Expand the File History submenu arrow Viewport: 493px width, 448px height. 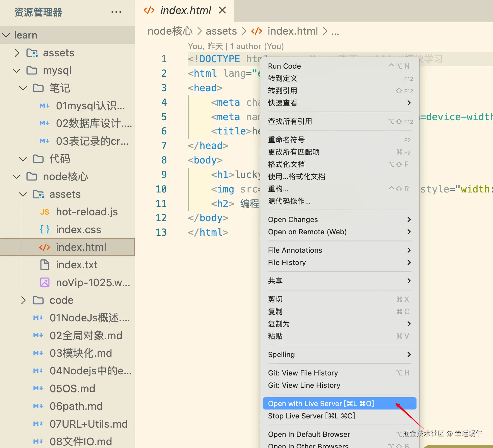coord(409,262)
